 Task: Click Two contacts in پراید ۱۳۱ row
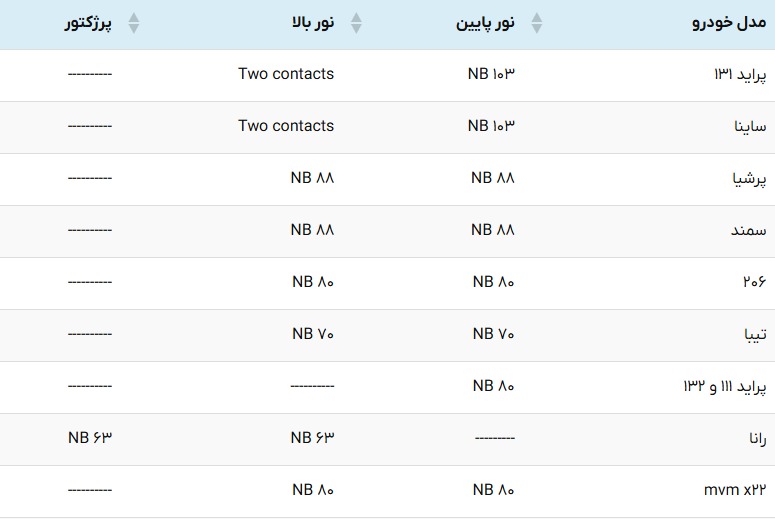pos(286,74)
